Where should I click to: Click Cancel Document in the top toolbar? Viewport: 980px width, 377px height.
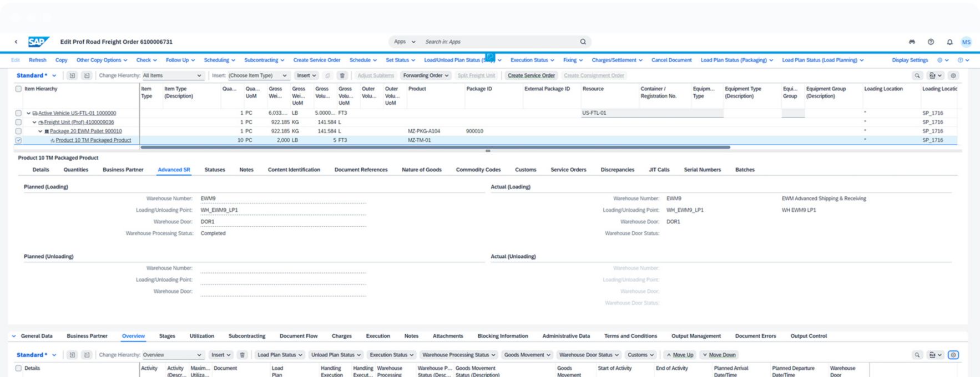(671, 60)
